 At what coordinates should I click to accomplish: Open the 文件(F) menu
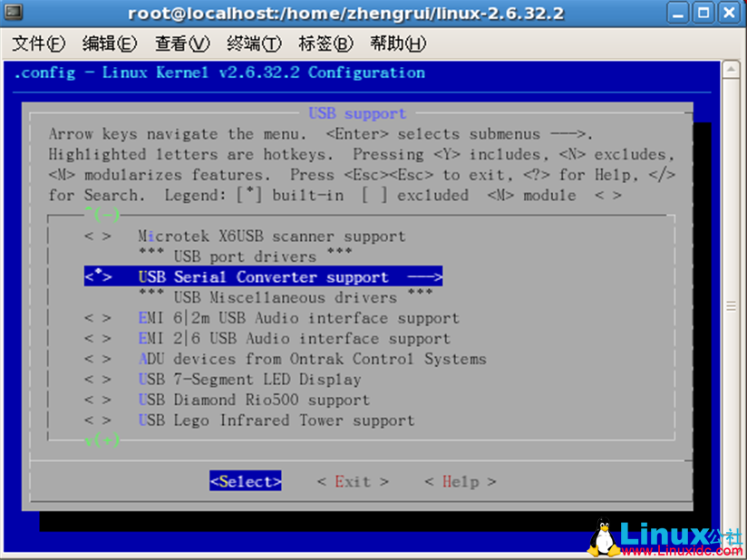point(38,43)
